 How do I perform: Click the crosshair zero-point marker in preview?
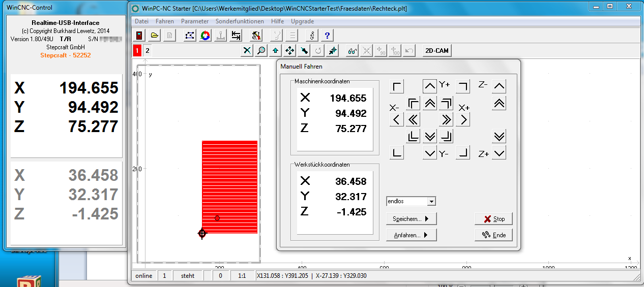point(202,233)
